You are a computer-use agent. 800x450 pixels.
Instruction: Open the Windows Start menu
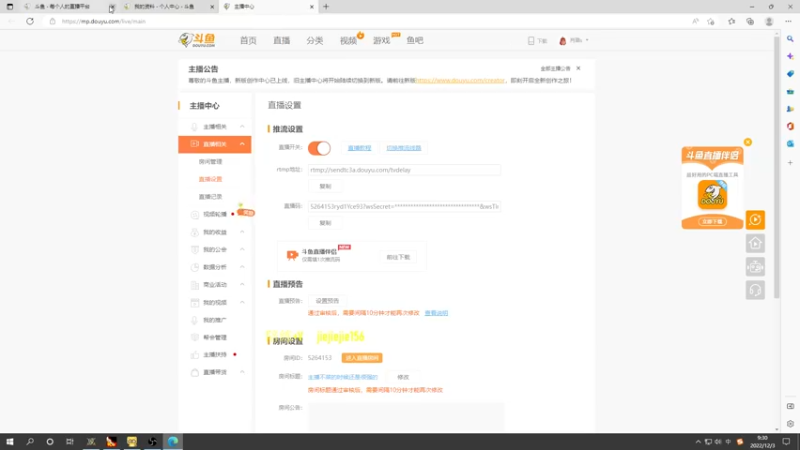point(10,442)
